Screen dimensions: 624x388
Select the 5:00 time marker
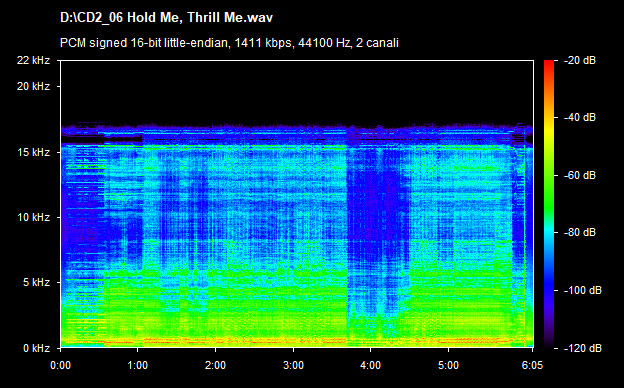pyautogui.click(x=448, y=365)
